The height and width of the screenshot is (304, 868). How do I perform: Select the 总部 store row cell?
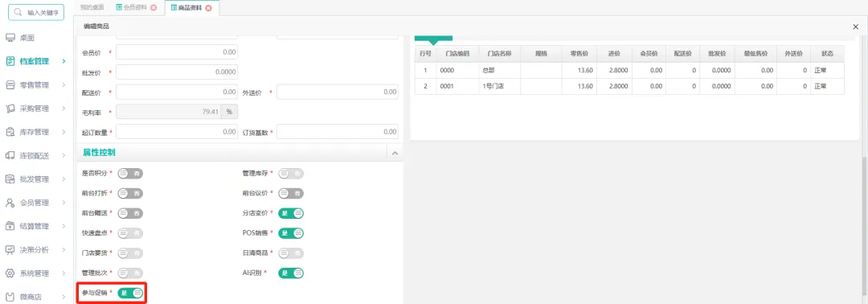coord(499,70)
